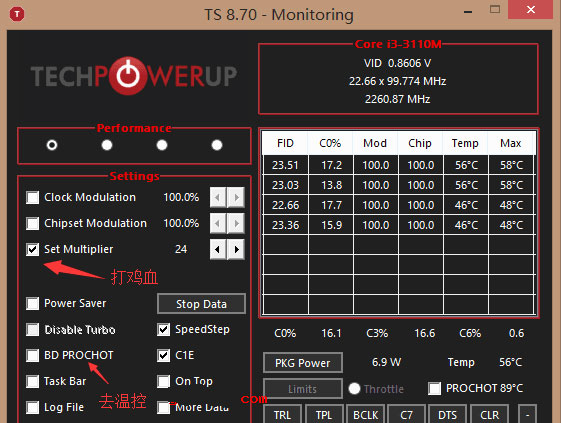Click the C0% column header in table

(330, 143)
